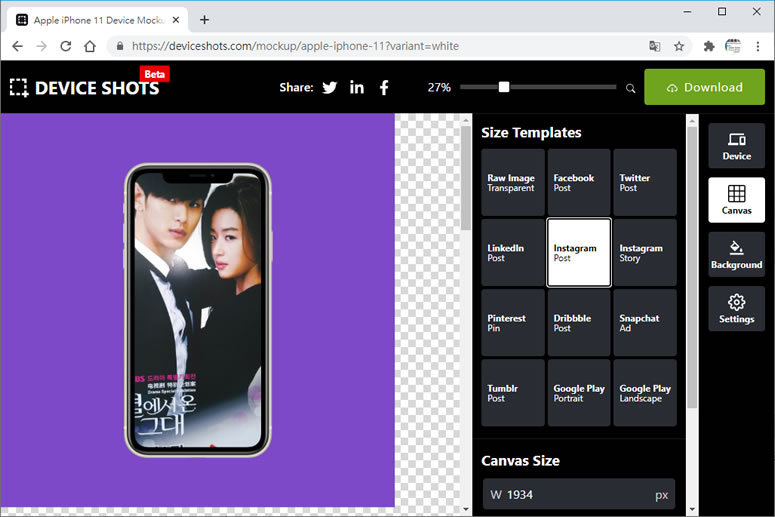Screen dimensions: 775x517
Task: Click the side panel scrollbar
Action: pyautogui.click(x=692, y=267)
